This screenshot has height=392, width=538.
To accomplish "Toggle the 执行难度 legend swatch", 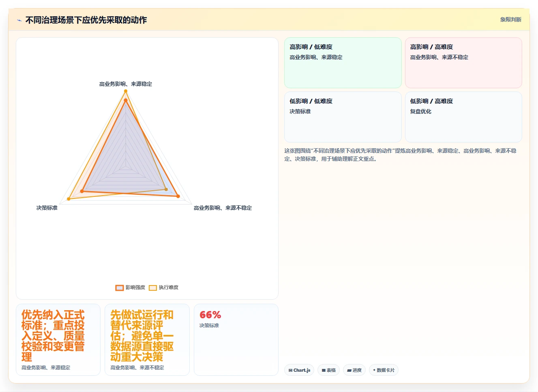I will [x=153, y=288].
